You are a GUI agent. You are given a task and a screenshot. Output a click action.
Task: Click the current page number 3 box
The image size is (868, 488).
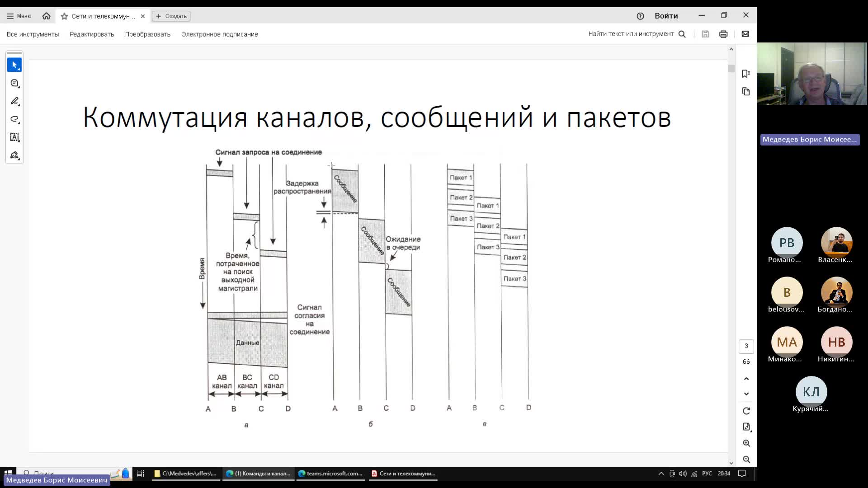(746, 346)
